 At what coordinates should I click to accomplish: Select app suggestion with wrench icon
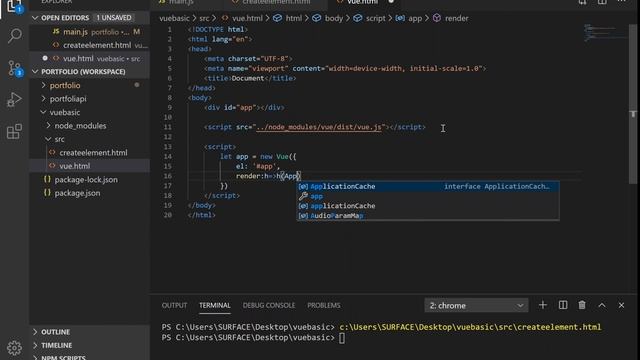point(428,196)
